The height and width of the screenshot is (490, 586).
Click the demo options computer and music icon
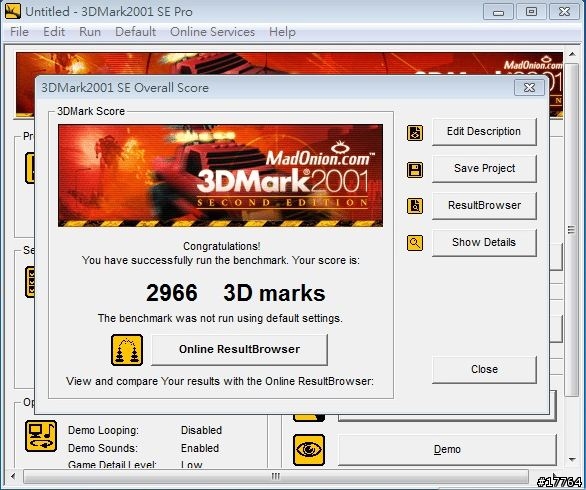pyautogui.click(x=41, y=436)
